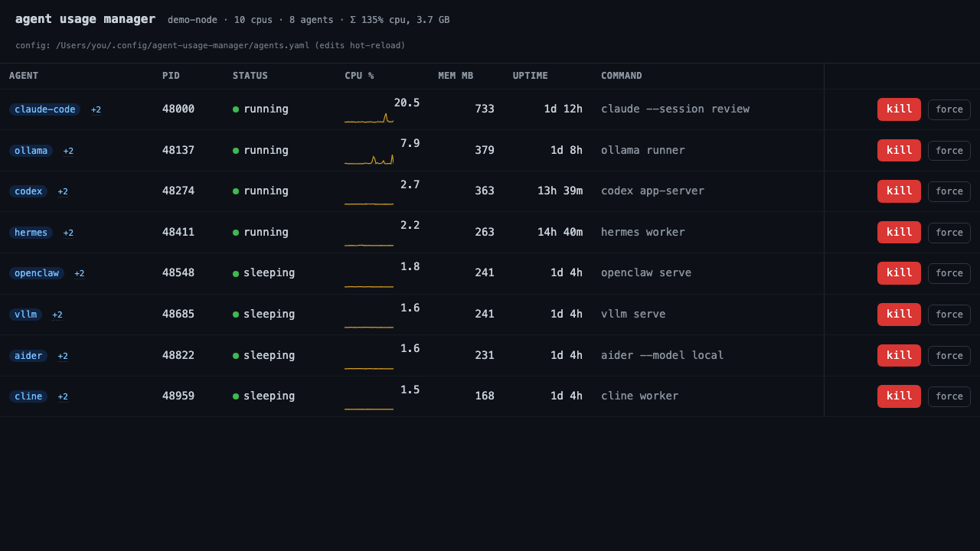980x551 pixels.
Task: Select the hermes agent tag
Action: click(x=31, y=233)
